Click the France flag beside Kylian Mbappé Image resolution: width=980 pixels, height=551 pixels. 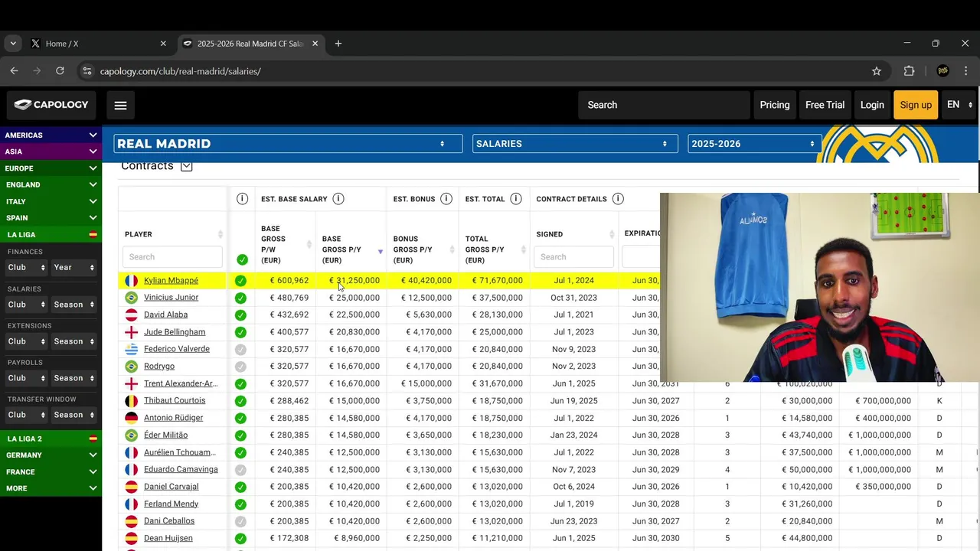(131, 281)
